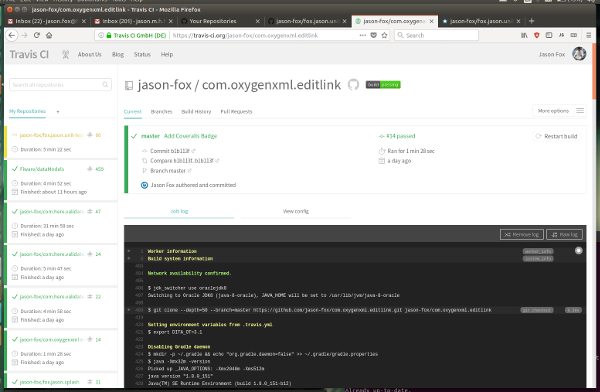Switch to Inbox (201) browser tab

[x=133, y=21]
